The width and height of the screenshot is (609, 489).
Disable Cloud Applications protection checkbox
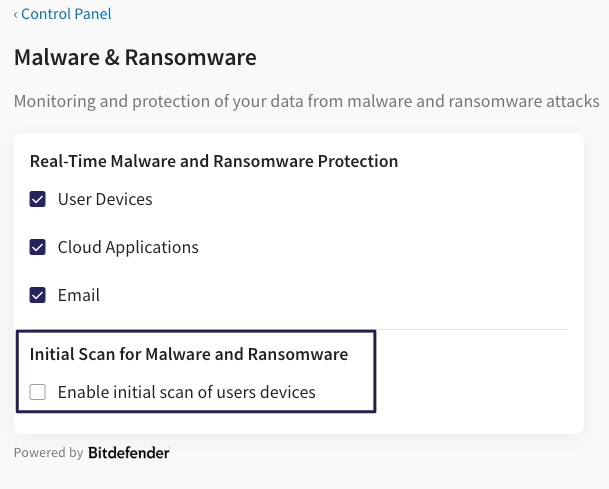38,247
